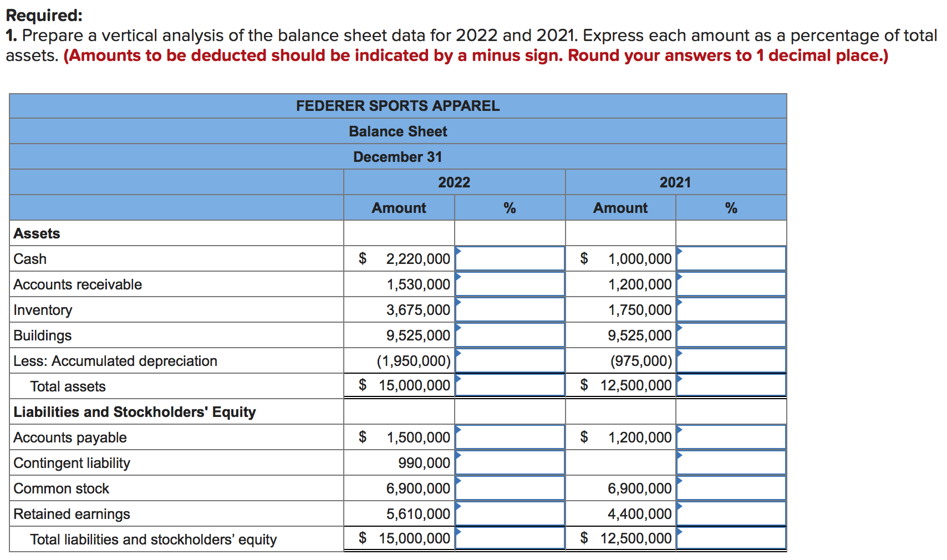Click 2022 Accumulated depreciation percentage field
The height and width of the screenshot is (560, 947).
510,360
